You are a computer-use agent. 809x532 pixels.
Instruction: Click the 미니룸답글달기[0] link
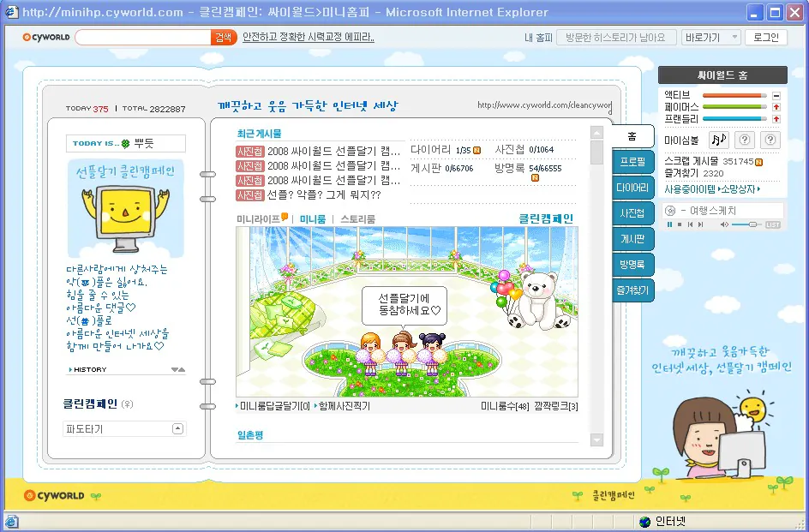pyautogui.click(x=273, y=406)
